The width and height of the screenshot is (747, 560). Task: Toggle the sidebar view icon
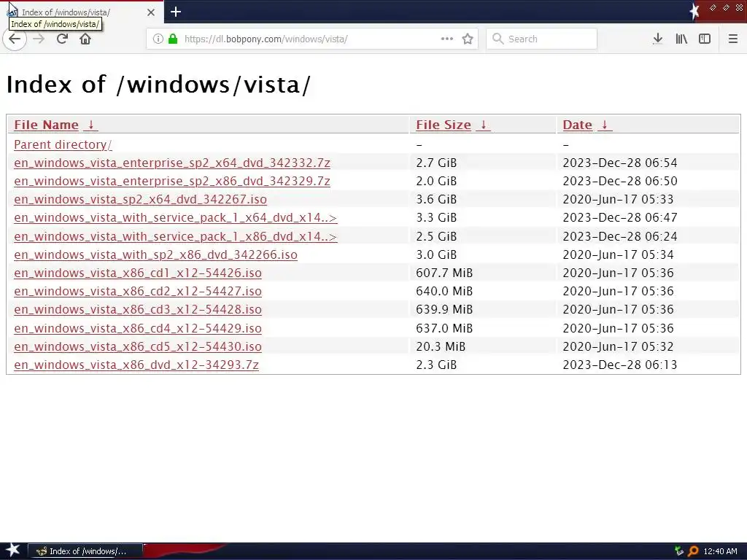[705, 39]
